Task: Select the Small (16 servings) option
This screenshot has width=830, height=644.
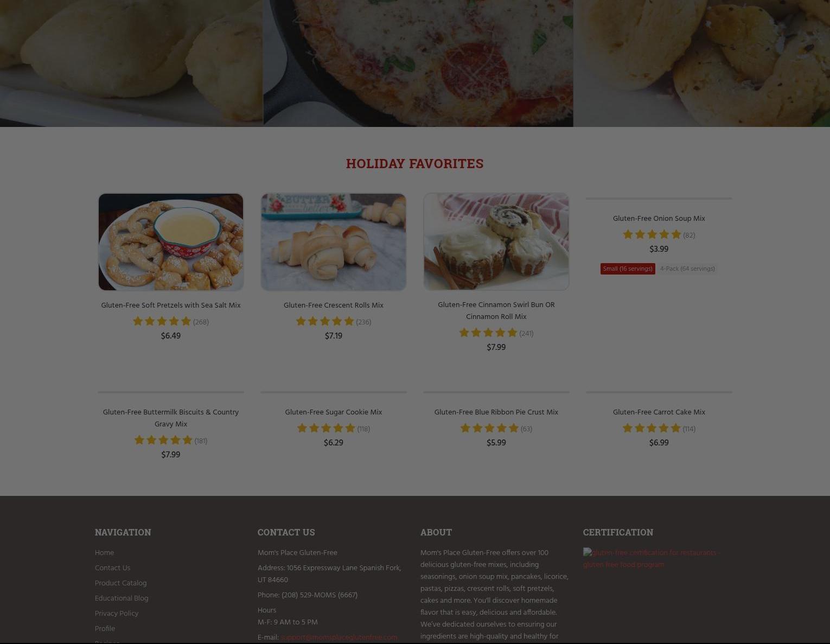Action: [x=628, y=269]
